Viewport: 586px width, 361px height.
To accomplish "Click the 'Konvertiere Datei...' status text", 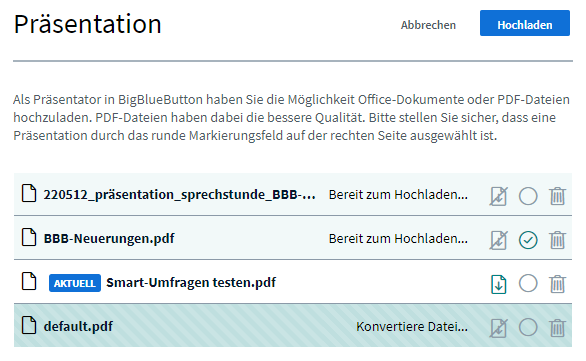I will pos(412,327).
